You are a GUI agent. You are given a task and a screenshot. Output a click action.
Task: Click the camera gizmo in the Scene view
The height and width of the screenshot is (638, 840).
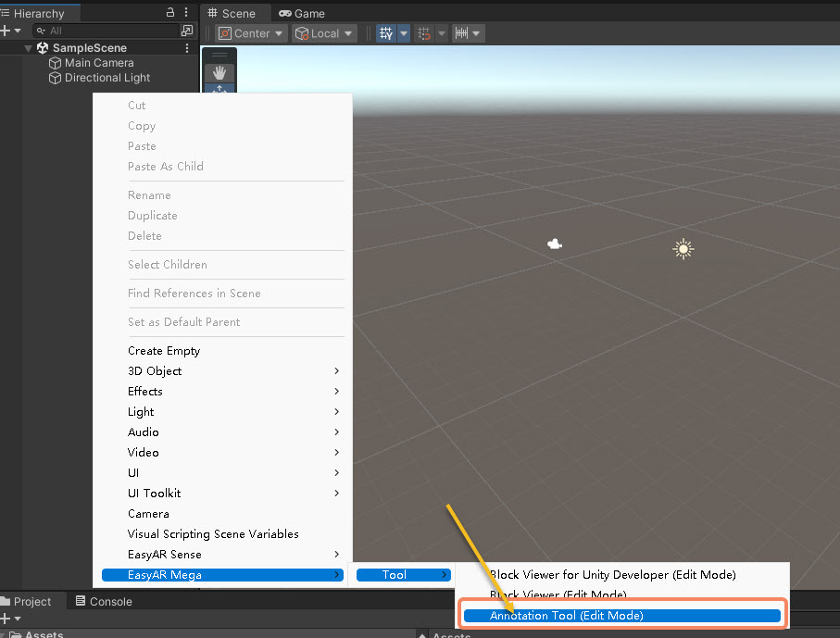tap(555, 244)
